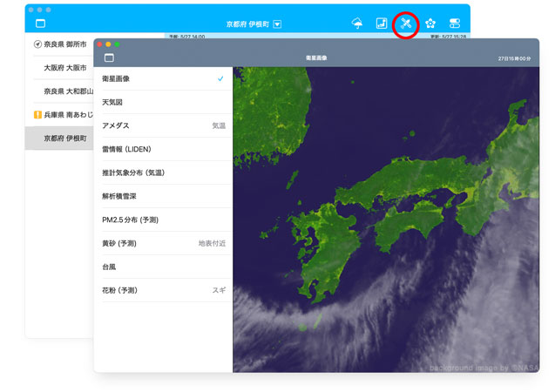Click the flower pollen toolbar icon
The height and width of the screenshot is (392, 555).
click(x=430, y=24)
